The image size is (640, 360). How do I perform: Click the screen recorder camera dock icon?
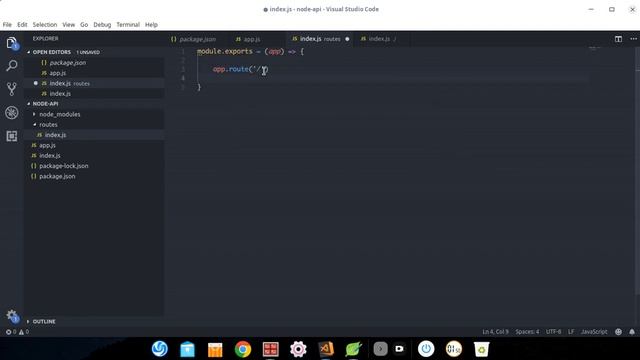[x=399, y=349]
